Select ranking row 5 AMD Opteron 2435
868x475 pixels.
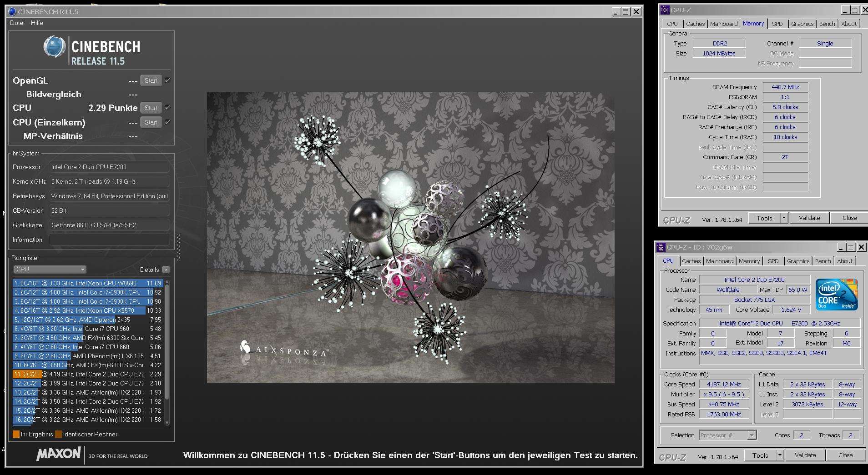87,320
